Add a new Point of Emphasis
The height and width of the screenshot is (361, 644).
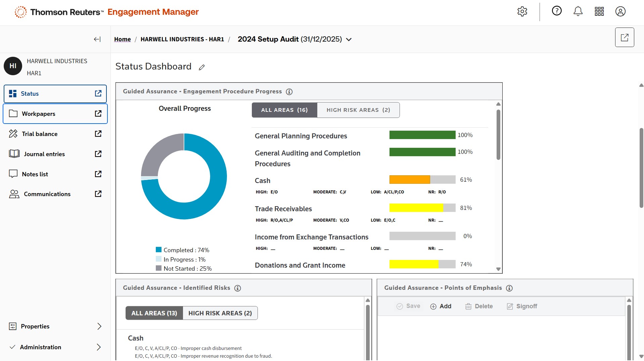(441, 306)
